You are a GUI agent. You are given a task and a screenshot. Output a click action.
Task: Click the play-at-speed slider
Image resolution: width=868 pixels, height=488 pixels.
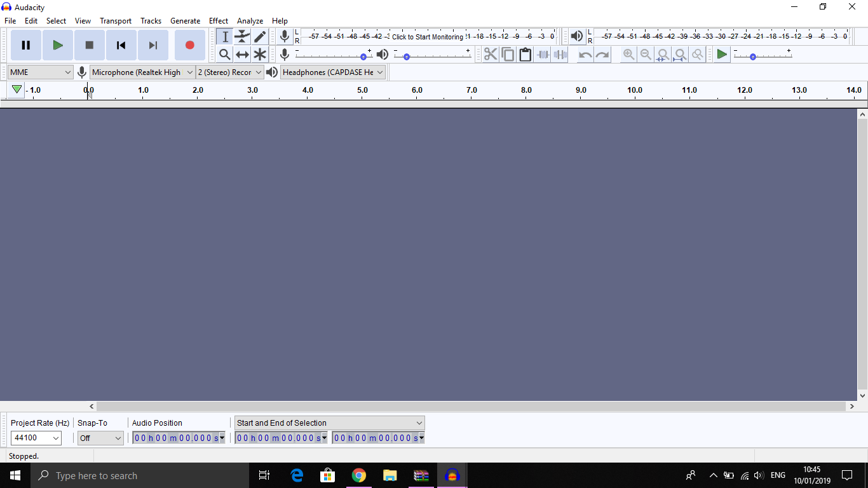click(x=763, y=56)
